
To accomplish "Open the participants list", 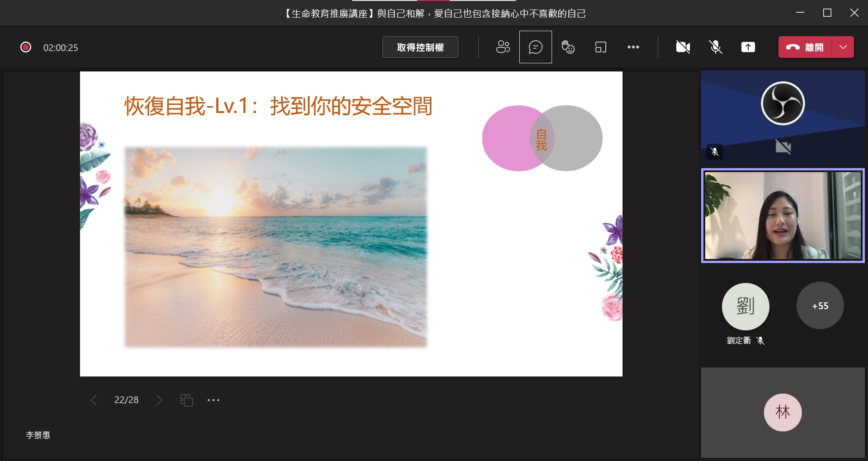I will click(x=503, y=47).
